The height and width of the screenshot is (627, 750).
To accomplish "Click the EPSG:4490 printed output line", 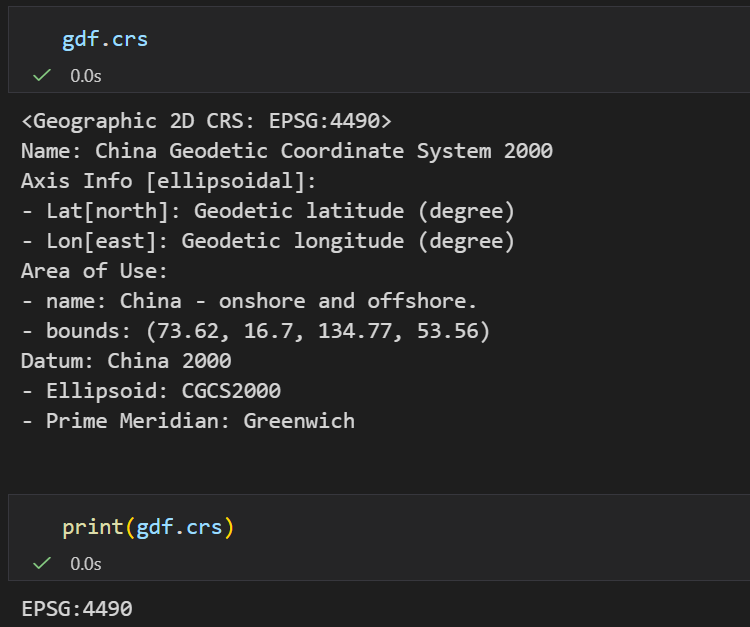I will click(77, 609).
